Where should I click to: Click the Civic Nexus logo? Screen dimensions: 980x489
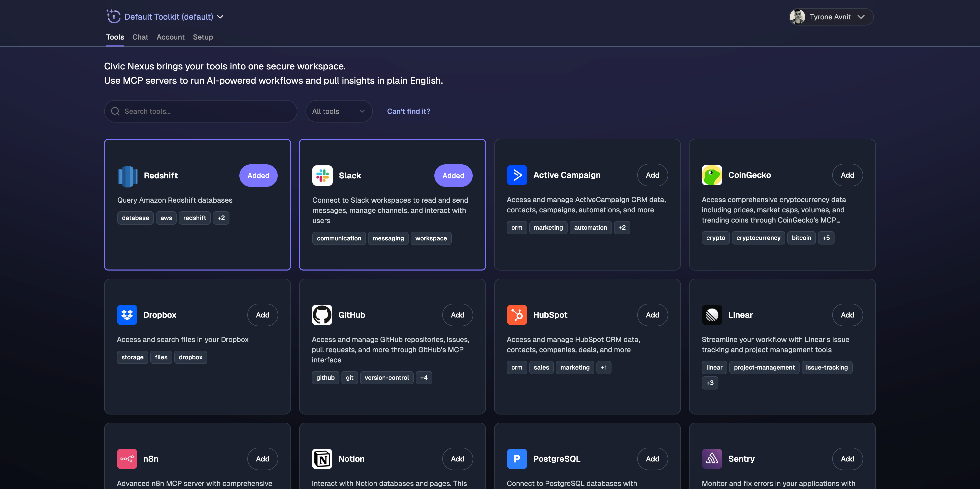[x=113, y=16]
